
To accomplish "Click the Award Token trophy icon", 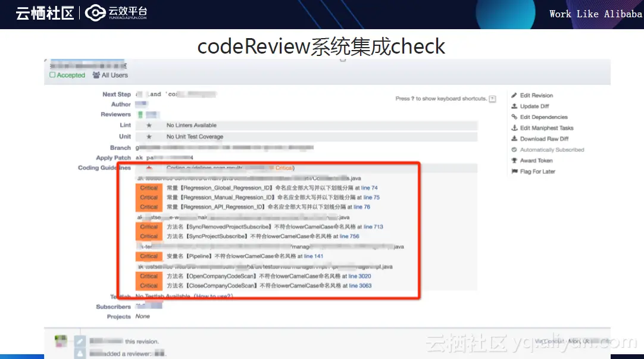I will (x=514, y=161).
